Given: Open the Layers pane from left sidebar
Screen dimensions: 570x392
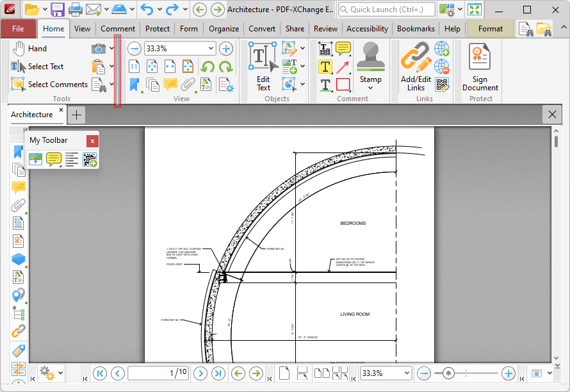Looking at the screenshot, I should (x=18, y=259).
